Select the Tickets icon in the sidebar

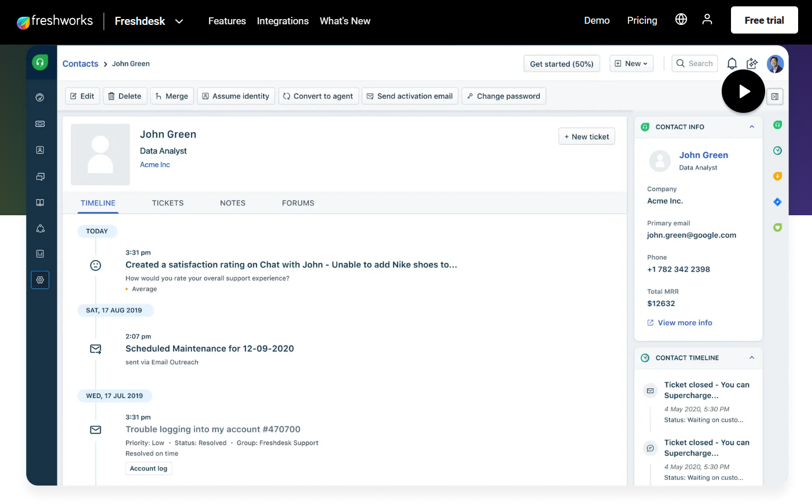coord(40,124)
